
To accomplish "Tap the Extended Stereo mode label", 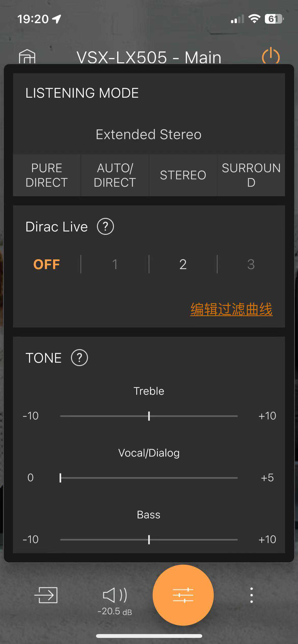I will pos(149,134).
